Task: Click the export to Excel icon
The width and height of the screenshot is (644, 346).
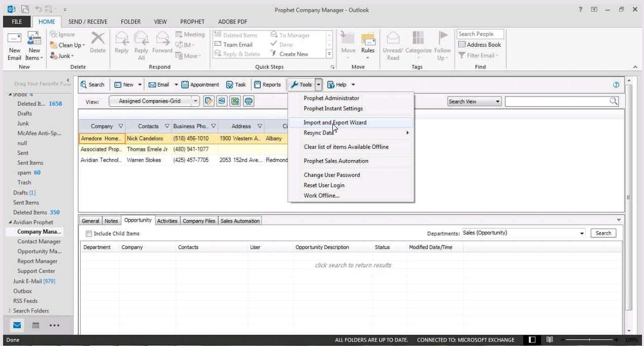Action: pyautogui.click(x=235, y=101)
